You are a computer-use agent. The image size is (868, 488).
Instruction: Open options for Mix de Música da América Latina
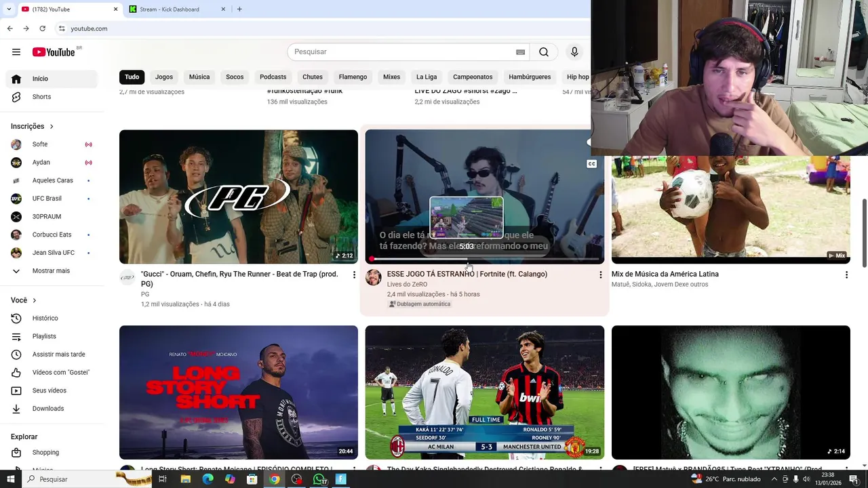(846, 274)
